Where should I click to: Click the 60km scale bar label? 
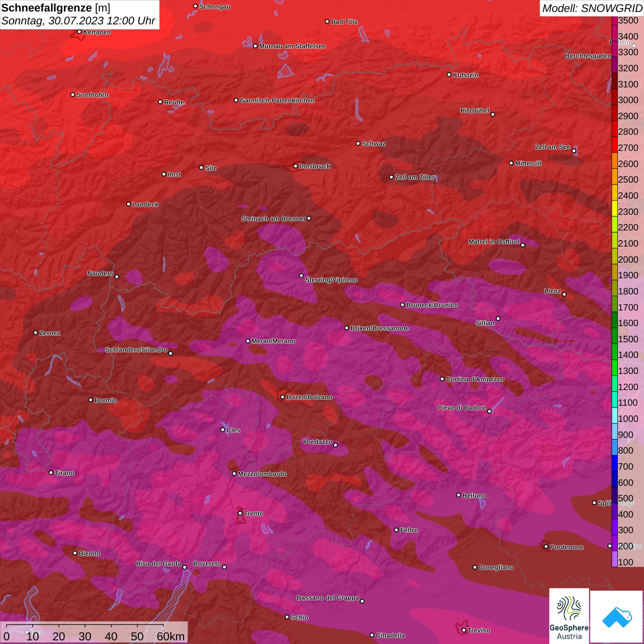171,636
